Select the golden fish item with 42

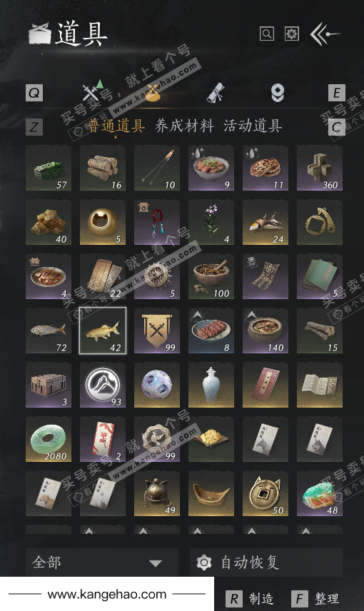pos(103,330)
